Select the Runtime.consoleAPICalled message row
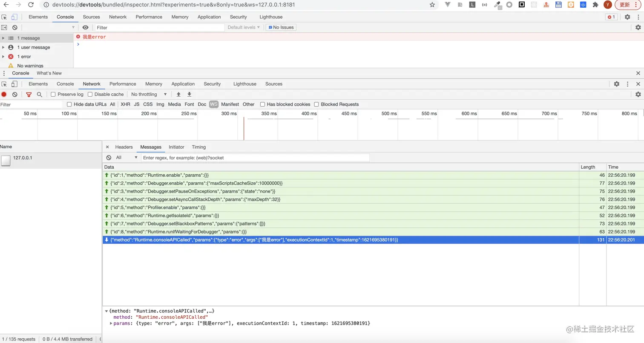 (373, 240)
